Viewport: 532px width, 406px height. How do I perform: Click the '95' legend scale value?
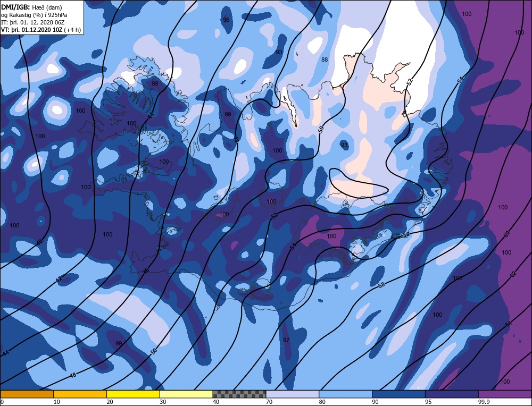[x=428, y=402]
